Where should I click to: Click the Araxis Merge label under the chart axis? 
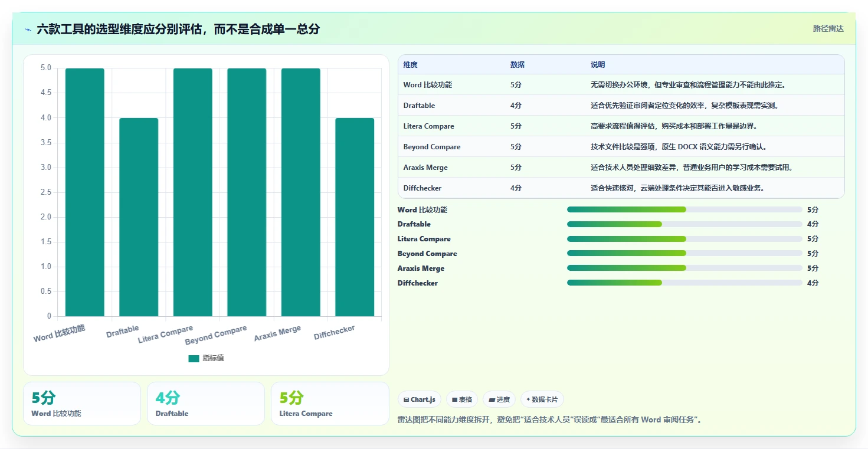click(277, 333)
